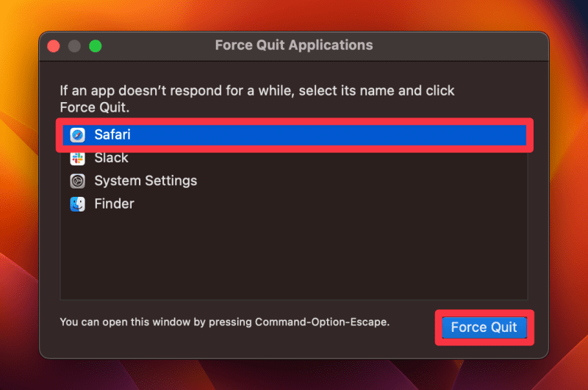Click the "If an app doesn't respond" line

(x=257, y=91)
